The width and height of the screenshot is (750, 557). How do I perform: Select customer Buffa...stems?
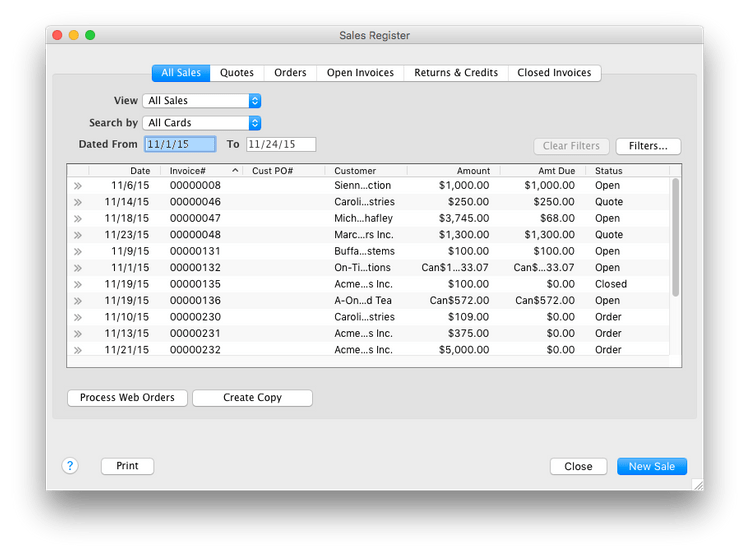click(364, 251)
